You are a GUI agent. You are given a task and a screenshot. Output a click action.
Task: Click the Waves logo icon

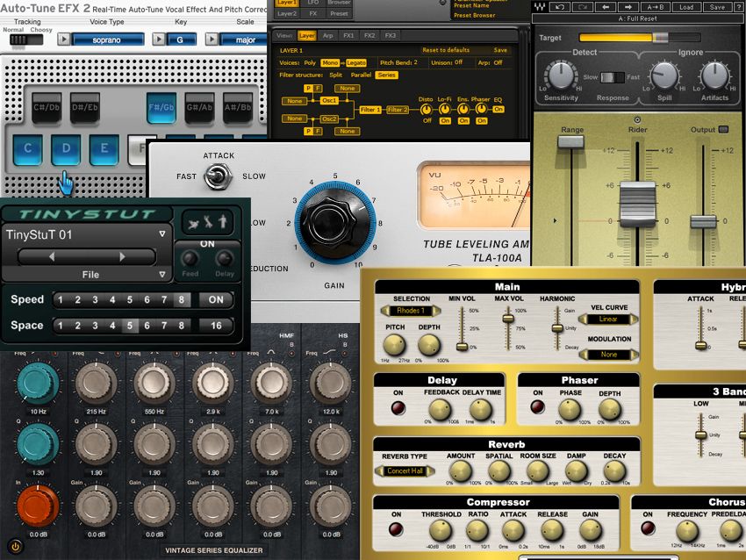click(541, 7)
